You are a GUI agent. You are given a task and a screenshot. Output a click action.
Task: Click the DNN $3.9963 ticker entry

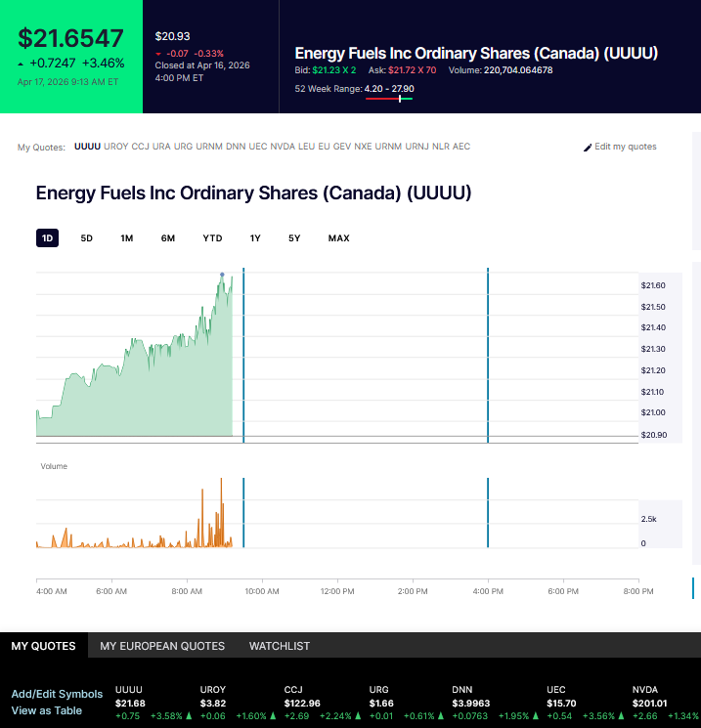coord(496,703)
